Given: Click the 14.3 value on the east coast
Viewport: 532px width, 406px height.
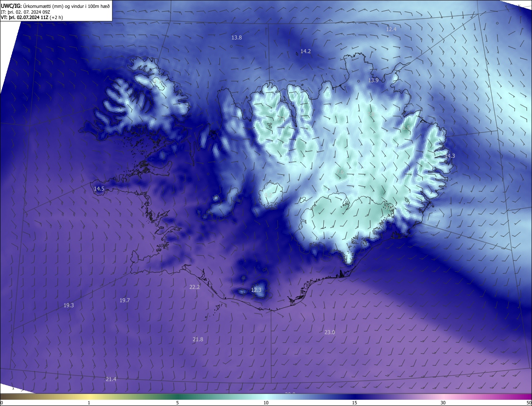Looking at the screenshot, I should pos(450,156).
